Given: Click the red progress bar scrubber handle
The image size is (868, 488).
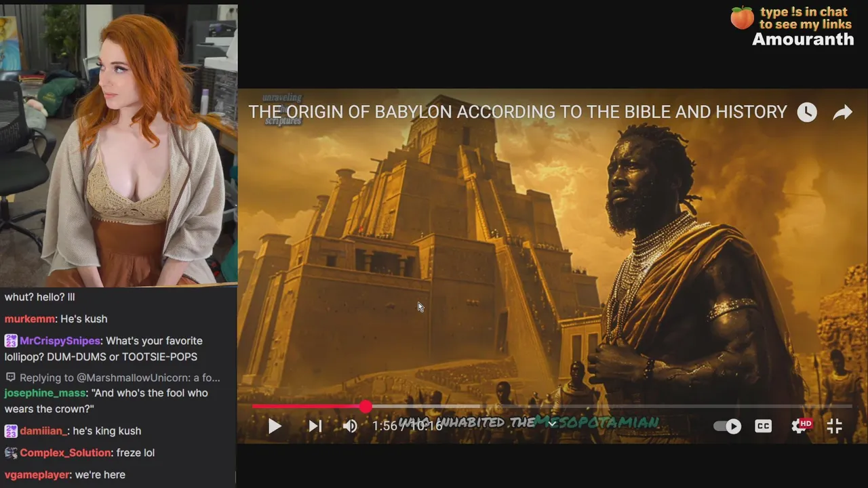Looking at the screenshot, I should (366, 407).
